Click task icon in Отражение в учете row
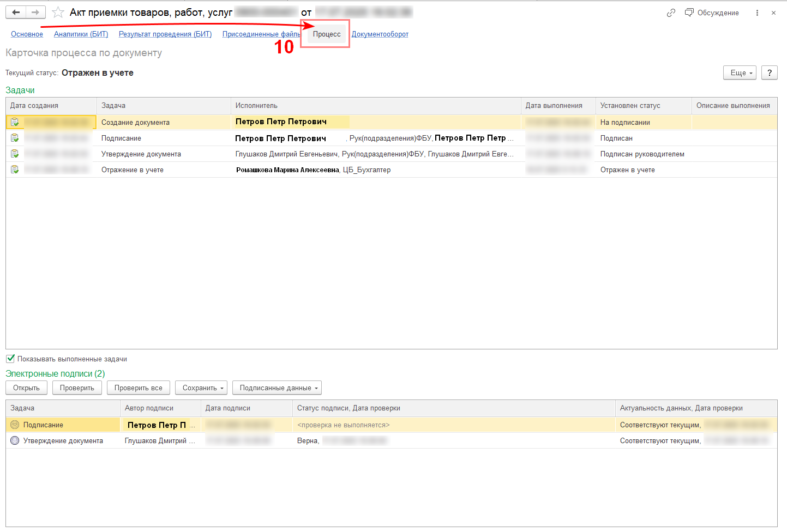This screenshot has height=532, width=787. tap(15, 170)
